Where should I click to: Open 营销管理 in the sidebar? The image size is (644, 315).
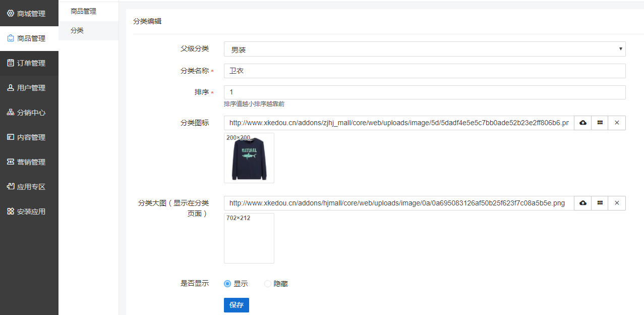(x=29, y=162)
